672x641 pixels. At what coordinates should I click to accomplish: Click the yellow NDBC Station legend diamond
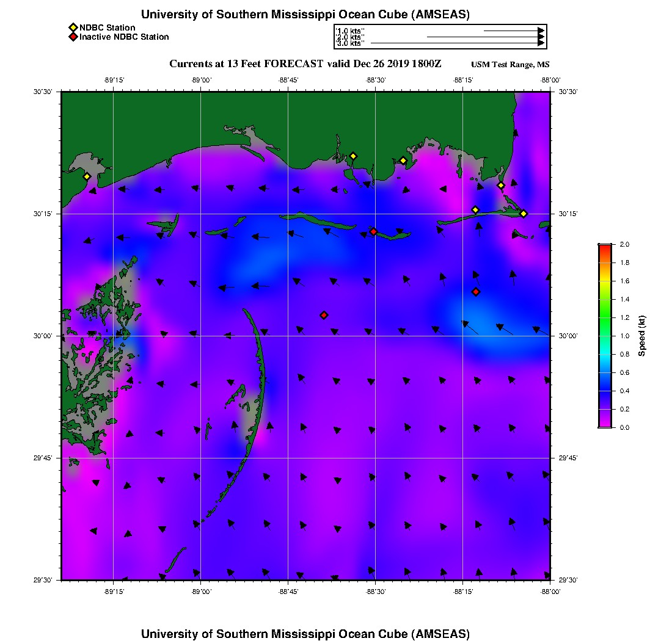(73, 27)
